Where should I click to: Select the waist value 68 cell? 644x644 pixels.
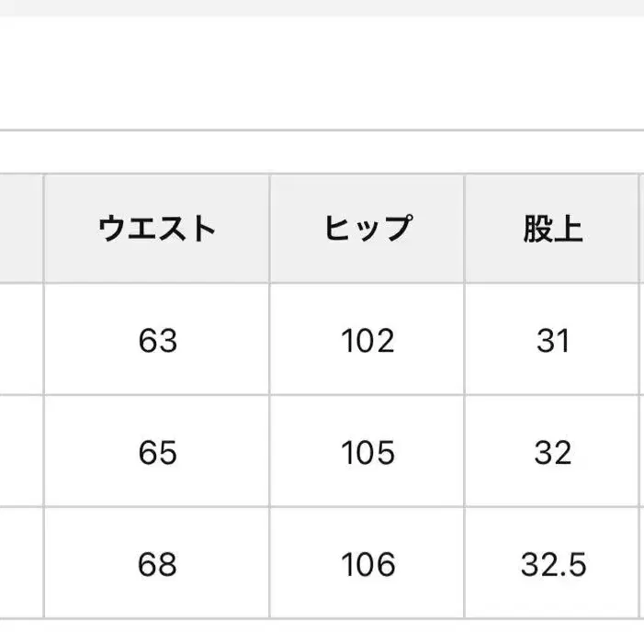point(157,563)
